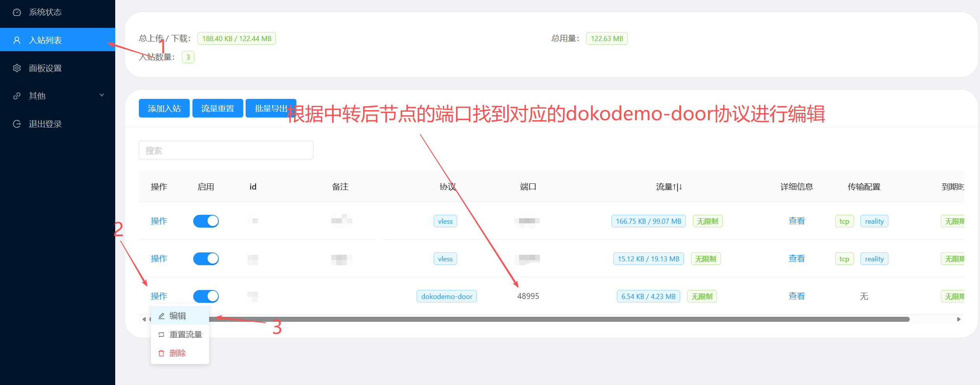Click 查看 in the 15.12 KB row

pyautogui.click(x=797, y=259)
